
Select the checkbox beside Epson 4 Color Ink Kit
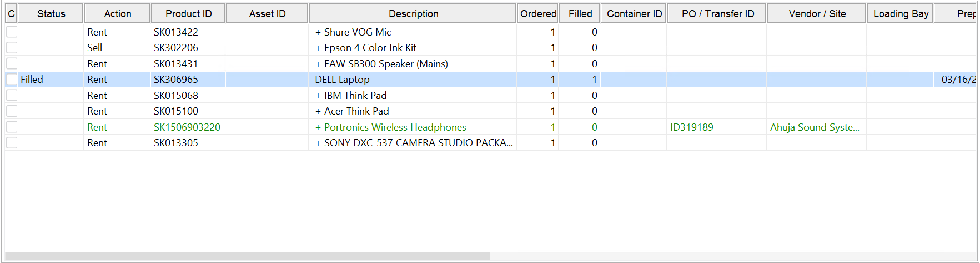pos(12,48)
